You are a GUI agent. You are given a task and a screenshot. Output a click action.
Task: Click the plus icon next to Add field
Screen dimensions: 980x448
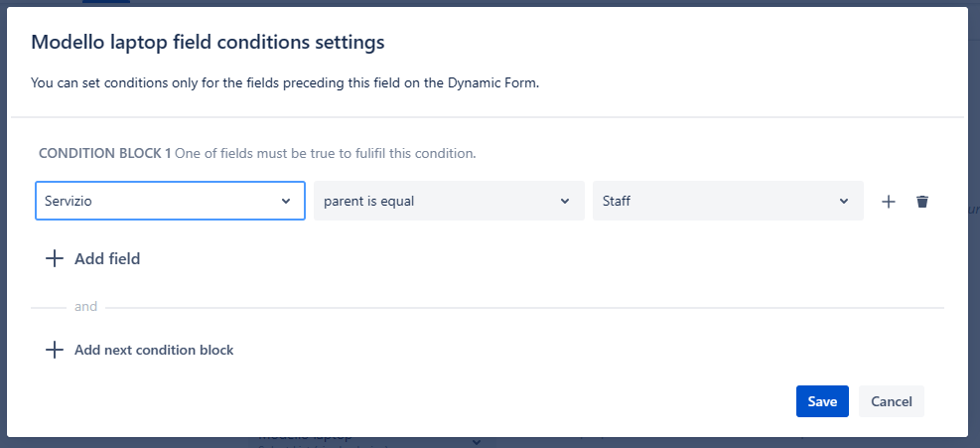pyautogui.click(x=55, y=259)
